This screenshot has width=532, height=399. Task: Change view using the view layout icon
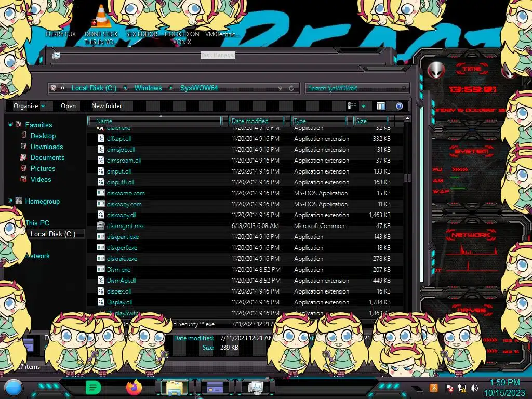352,106
